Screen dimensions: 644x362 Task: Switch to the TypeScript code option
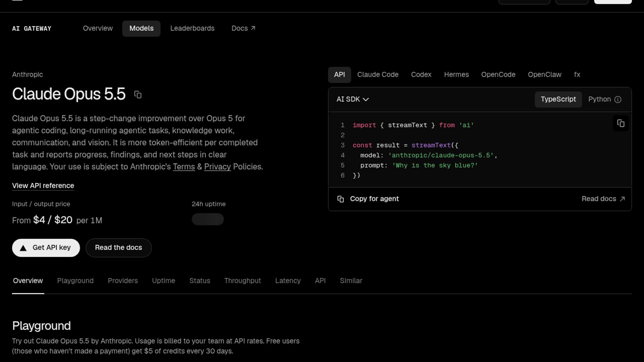(x=558, y=99)
